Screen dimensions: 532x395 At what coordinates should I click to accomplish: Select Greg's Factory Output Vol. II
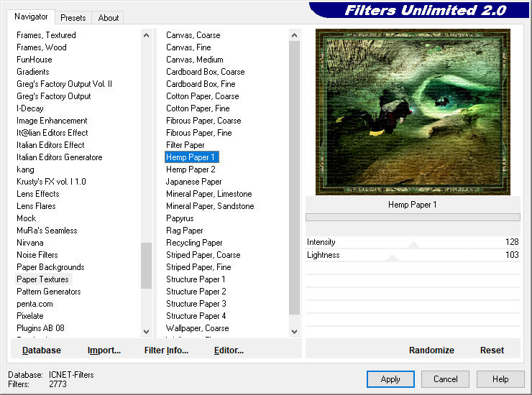(x=64, y=84)
